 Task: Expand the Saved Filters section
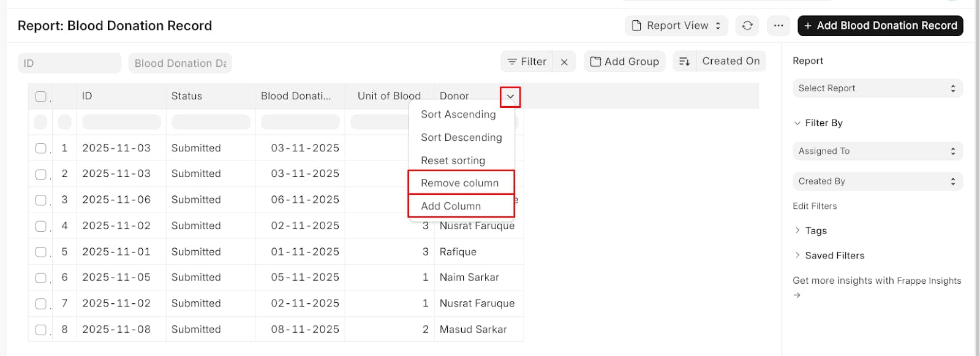coord(829,256)
